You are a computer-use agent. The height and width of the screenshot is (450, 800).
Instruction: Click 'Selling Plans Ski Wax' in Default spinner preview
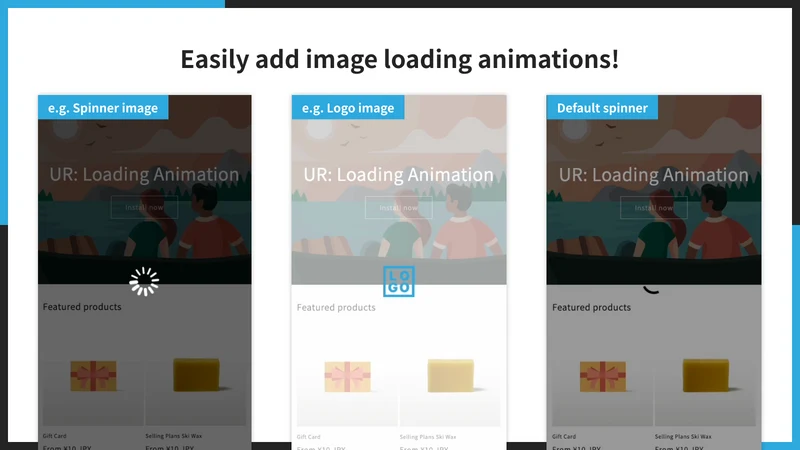tap(683, 436)
